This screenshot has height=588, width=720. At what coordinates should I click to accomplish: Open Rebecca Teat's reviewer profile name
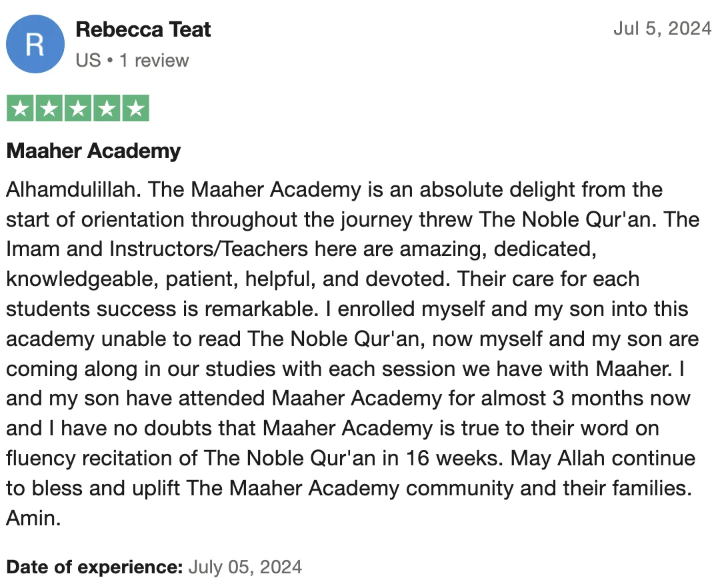click(143, 29)
